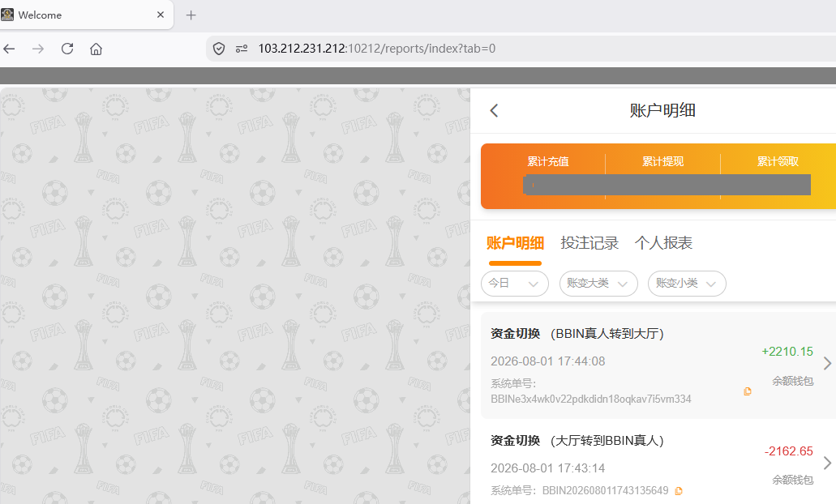Click the 累计充值 summary label
The height and width of the screenshot is (504, 836).
click(548, 161)
